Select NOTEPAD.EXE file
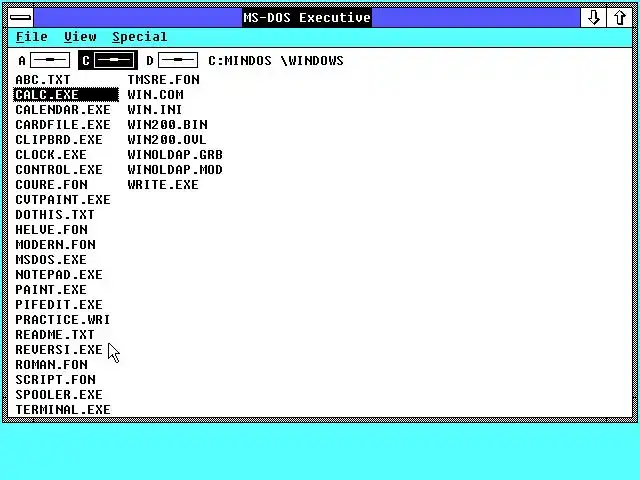 pos(59,275)
